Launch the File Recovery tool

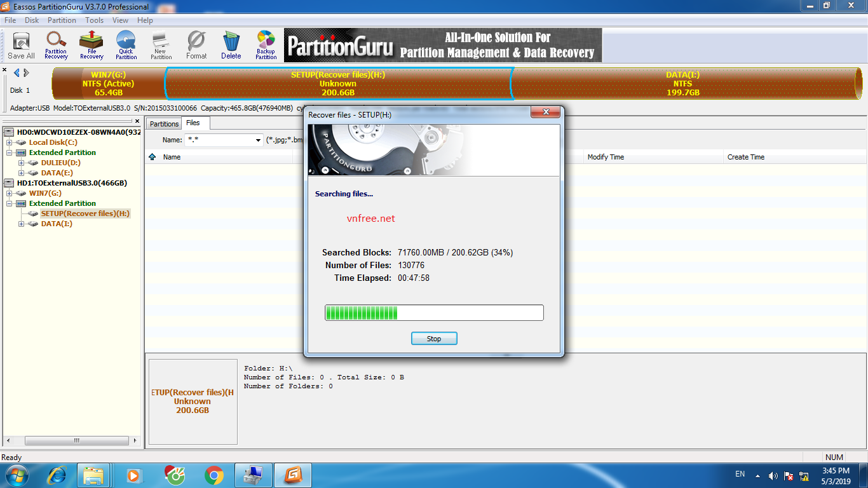click(x=92, y=46)
